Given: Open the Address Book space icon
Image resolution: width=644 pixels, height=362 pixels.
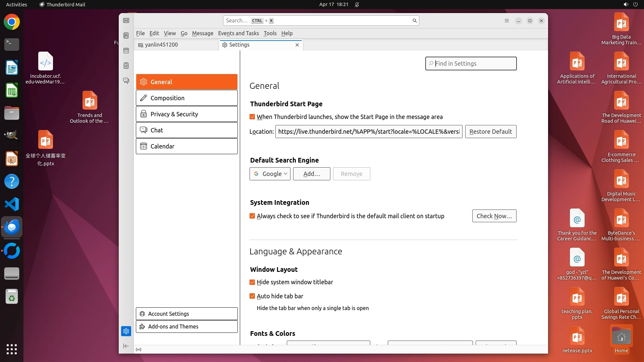Looking at the screenshot, I should click(126, 36).
